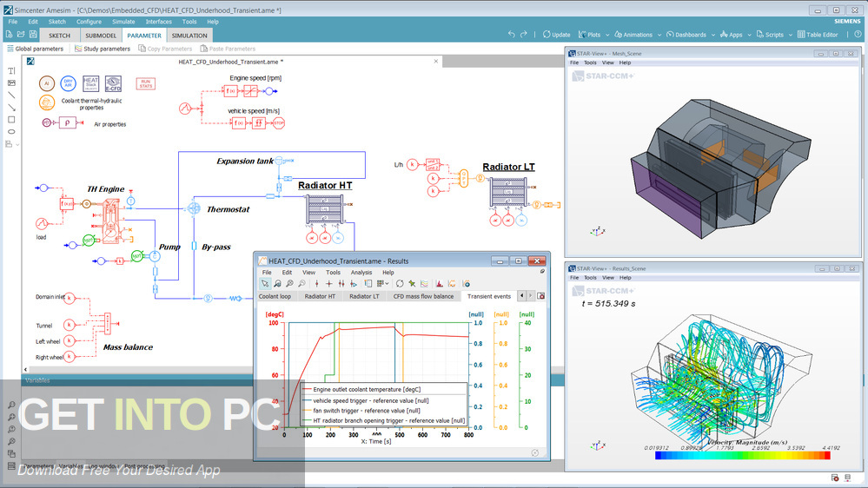
Task: Click the RUN STATS block on the sketch
Action: (x=146, y=83)
